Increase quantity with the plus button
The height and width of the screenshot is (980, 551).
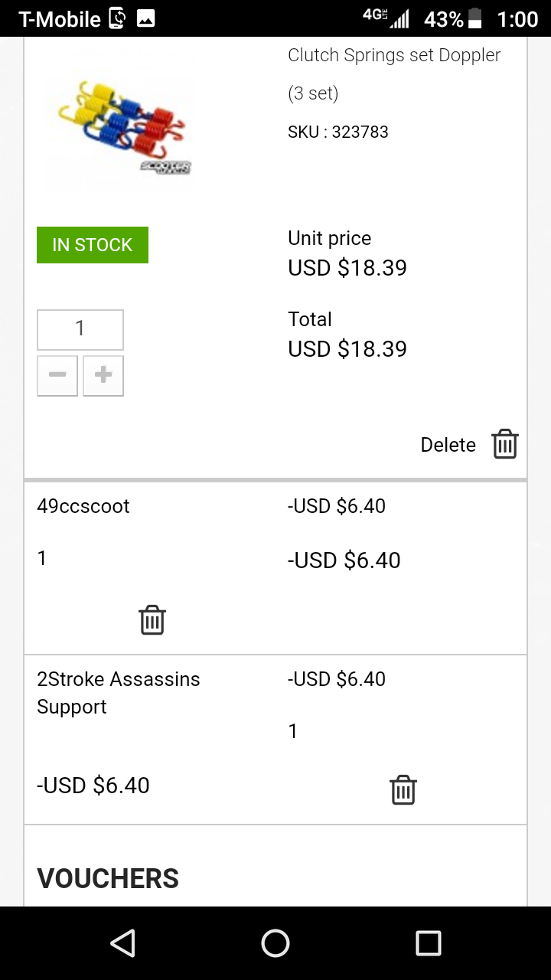click(x=103, y=376)
